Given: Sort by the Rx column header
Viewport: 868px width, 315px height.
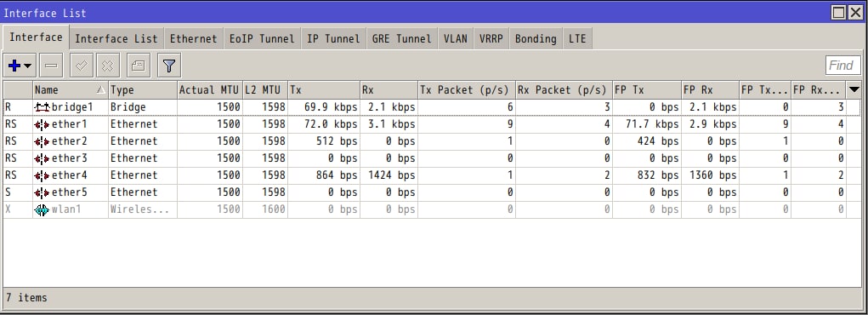Looking at the screenshot, I should pos(389,90).
